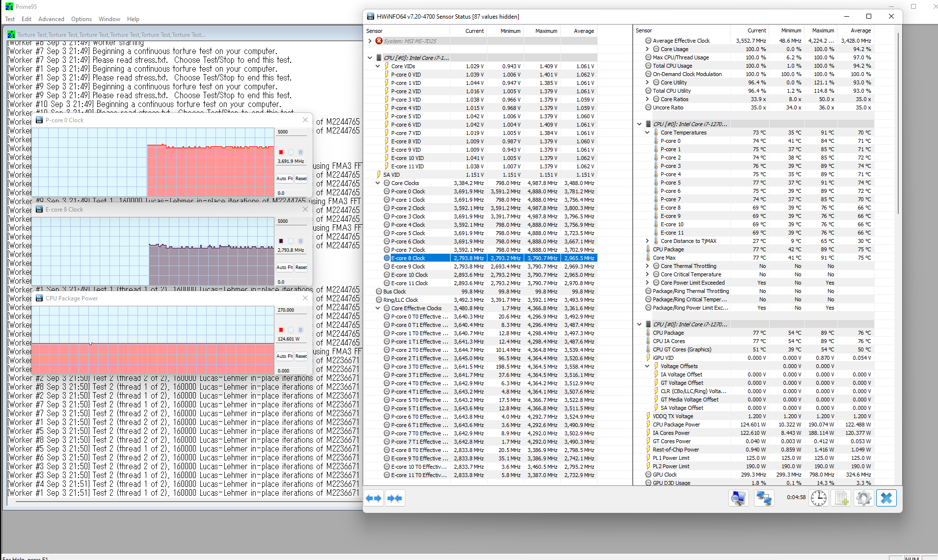Image resolution: width=938 pixels, height=560 pixels.
Task: Click the right pane vertical scrollbar in HWiNFO
Action: point(898,123)
